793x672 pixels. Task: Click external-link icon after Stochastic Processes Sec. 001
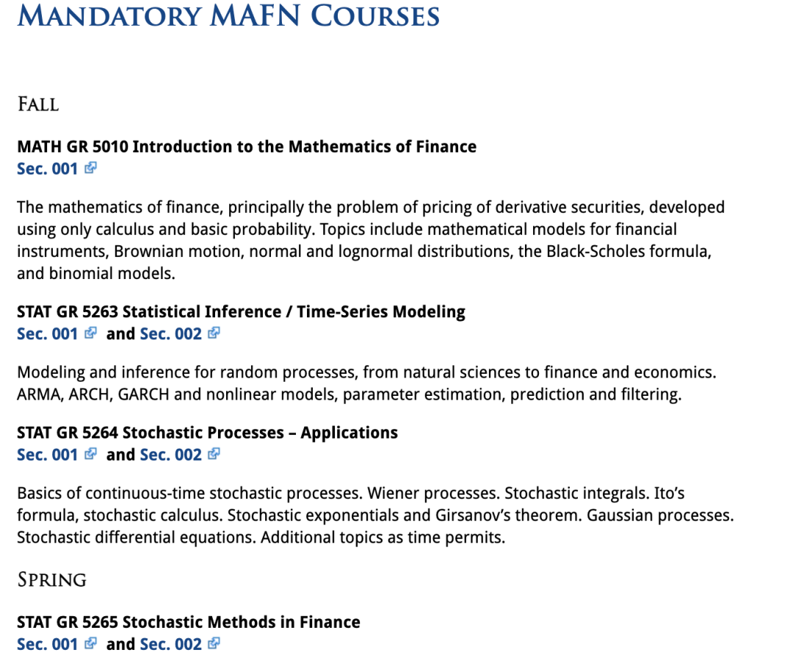(x=90, y=455)
